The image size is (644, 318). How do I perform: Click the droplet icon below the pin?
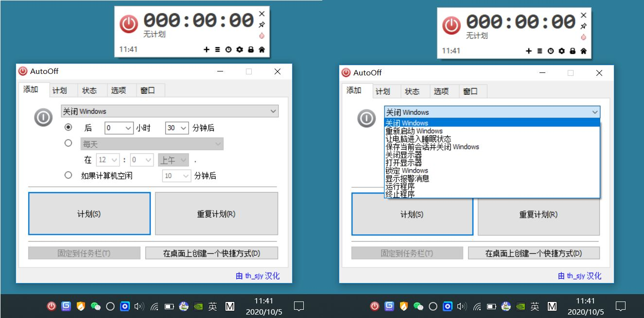262,35
